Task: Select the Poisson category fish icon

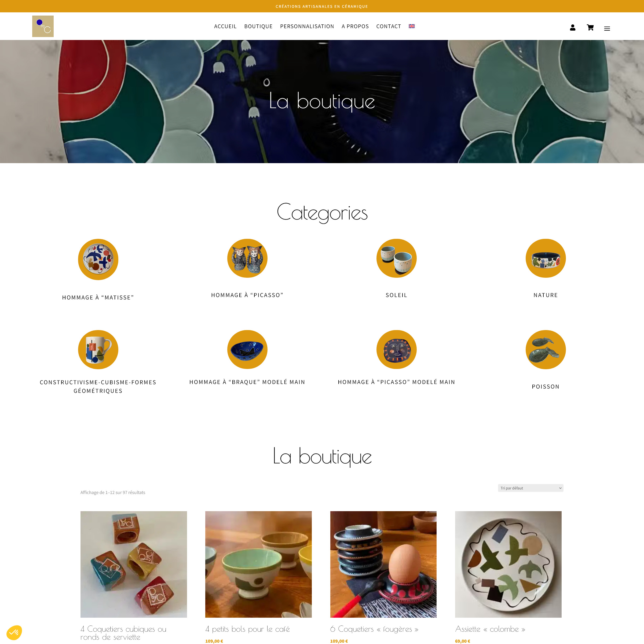Action: 545,350
